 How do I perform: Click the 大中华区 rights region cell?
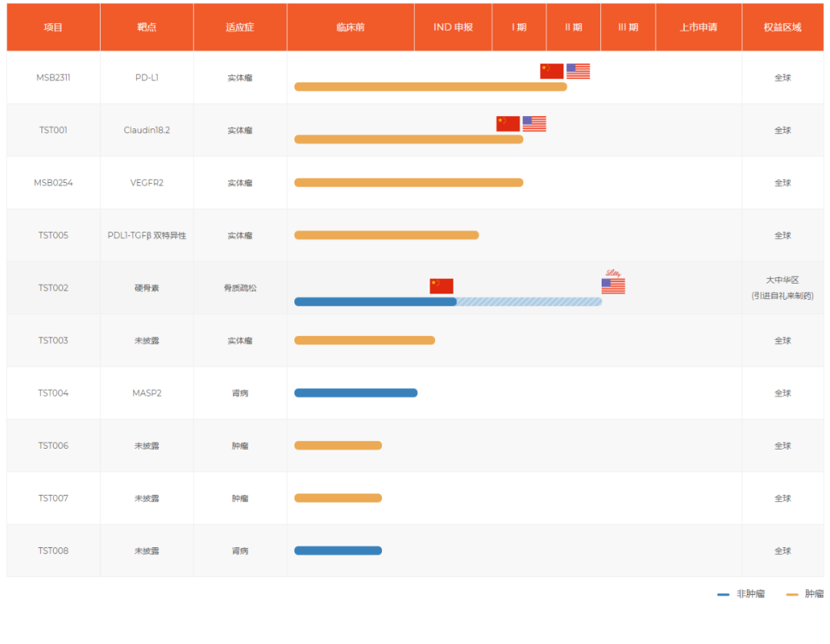point(782,287)
